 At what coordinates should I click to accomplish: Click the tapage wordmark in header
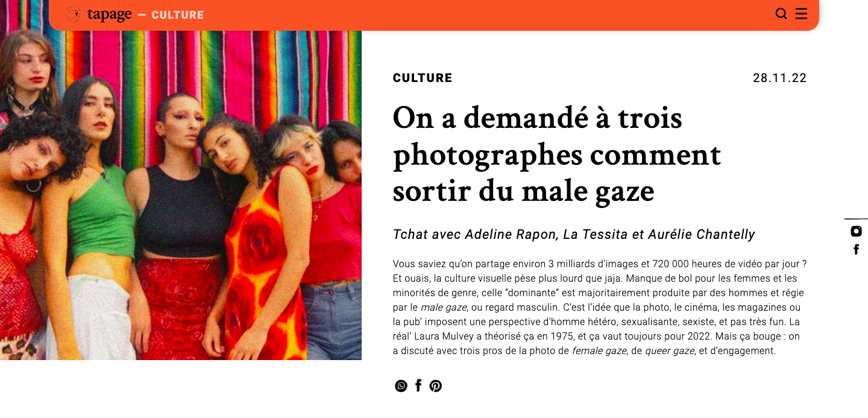[x=109, y=15]
